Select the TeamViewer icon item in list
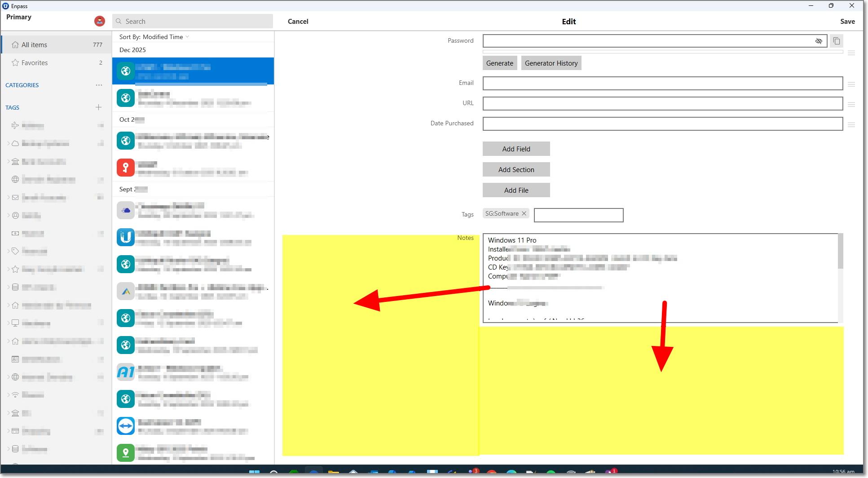Screen dimensions: 868x478 pyautogui.click(x=126, y=426)
